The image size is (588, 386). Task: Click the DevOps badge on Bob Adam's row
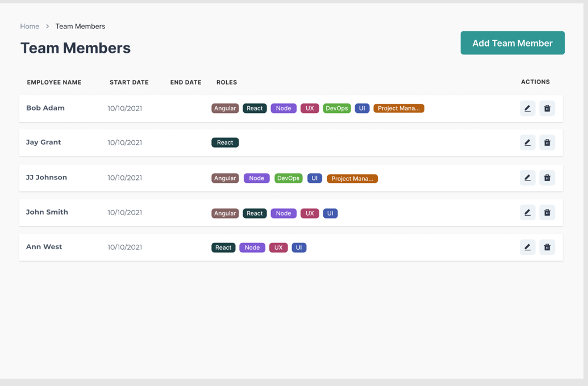tap(337, 108)
